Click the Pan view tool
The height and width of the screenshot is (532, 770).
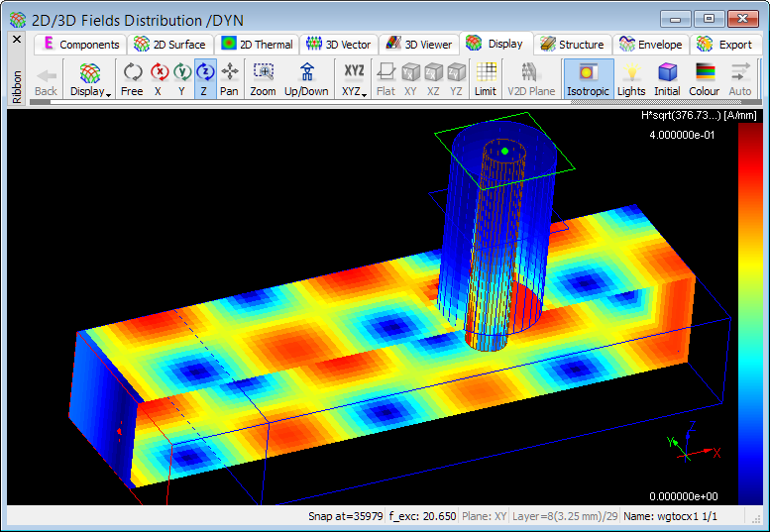pyautogui.click(x=229, y=78)
